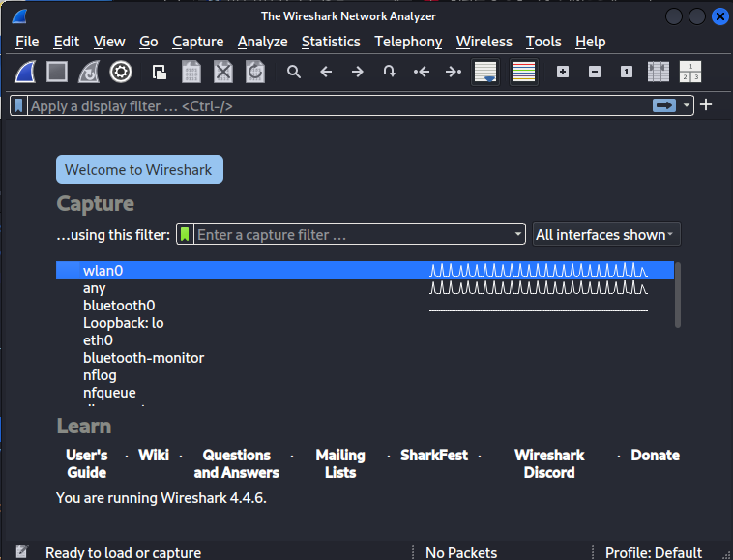
Task: Open the Donate link
Action: tap(655, 455)
